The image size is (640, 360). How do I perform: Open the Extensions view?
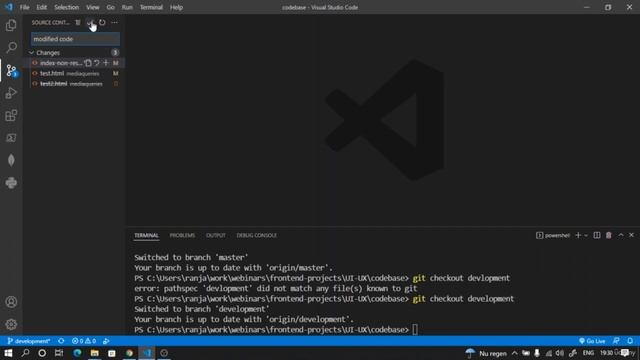(x=11, y=116)
